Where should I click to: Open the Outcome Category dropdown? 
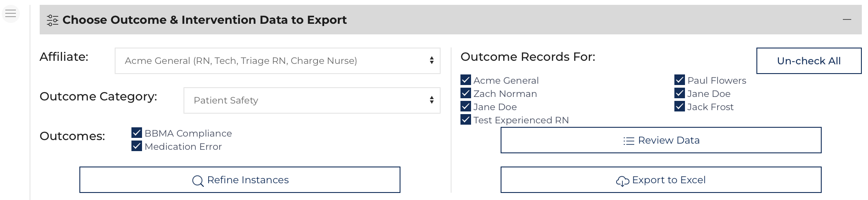[312, 100]
